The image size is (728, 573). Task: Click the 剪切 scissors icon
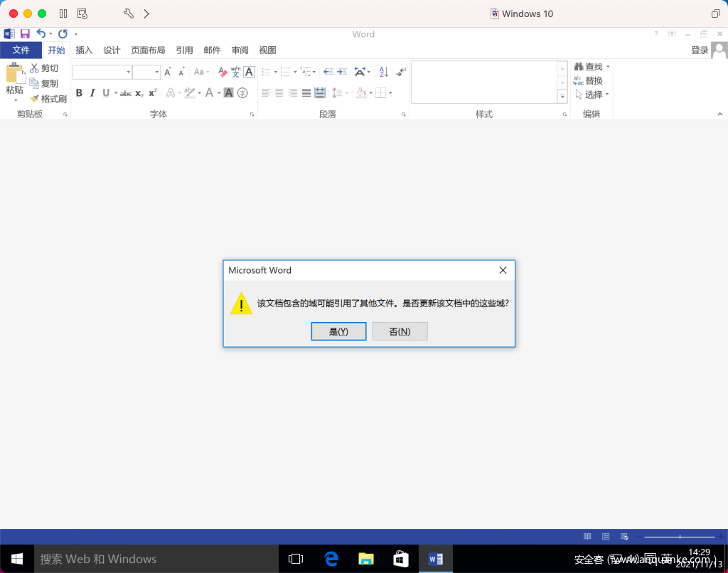click(35, 68)
